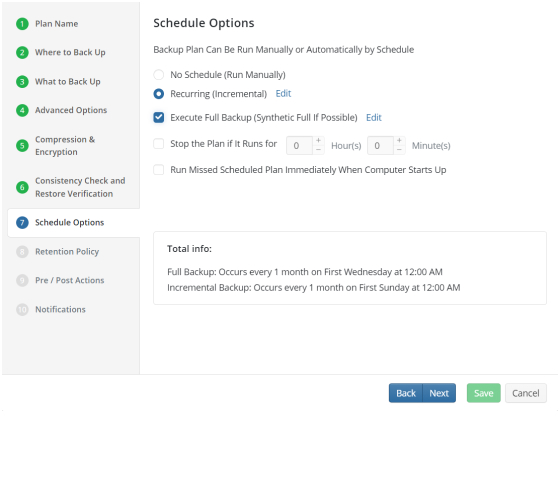
Task: Click Edit link next to Recurring (Incremental)
Action: pos(283,94)
